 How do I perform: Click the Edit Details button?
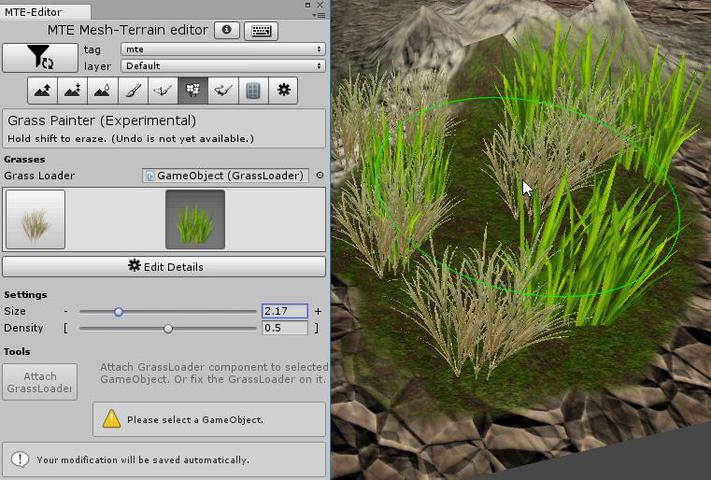(x=164, y=267)
